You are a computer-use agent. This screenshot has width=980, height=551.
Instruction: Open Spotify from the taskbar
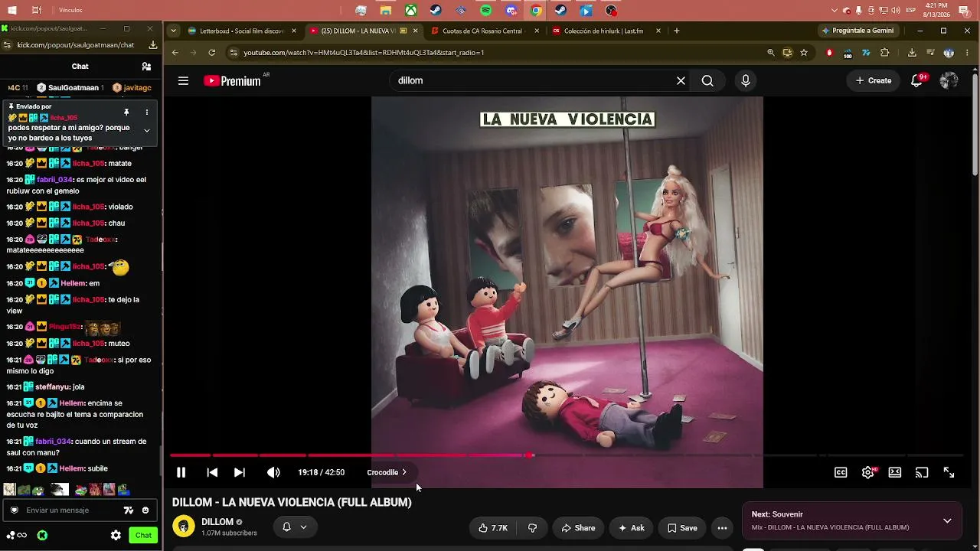(x=486, y=11)
